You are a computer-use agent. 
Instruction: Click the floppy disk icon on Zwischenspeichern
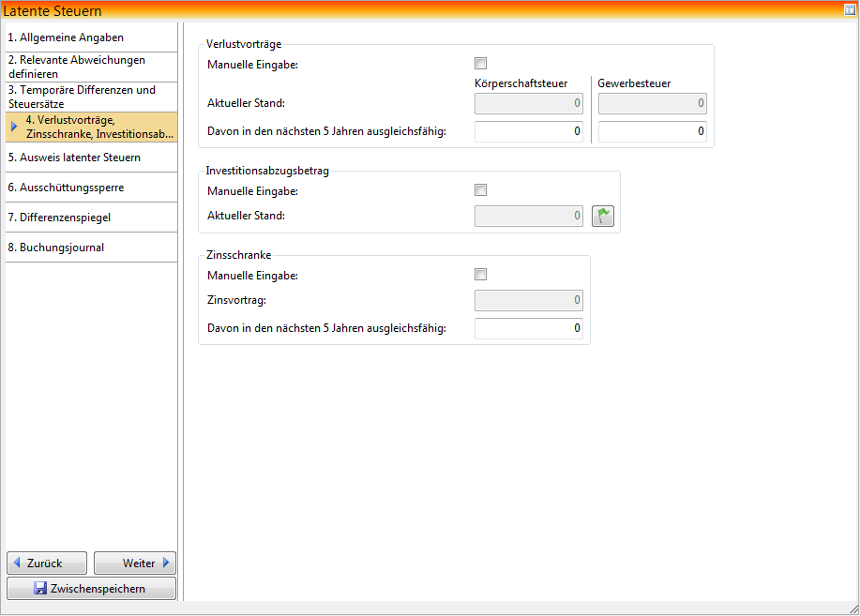coord(40,589)
